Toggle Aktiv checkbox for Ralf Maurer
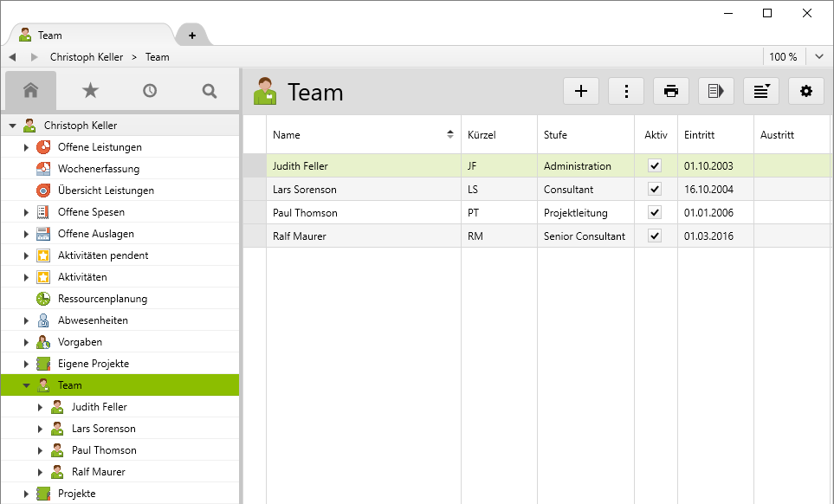 coord(655,236)
